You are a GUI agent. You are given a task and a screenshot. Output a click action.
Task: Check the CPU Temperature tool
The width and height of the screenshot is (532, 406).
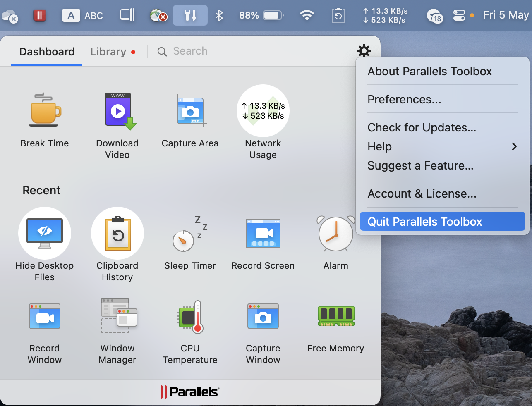point(190,317)
